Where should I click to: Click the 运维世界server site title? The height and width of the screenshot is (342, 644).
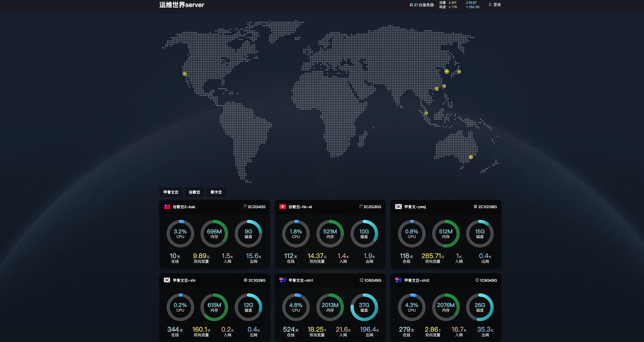(x=181, y=5)
